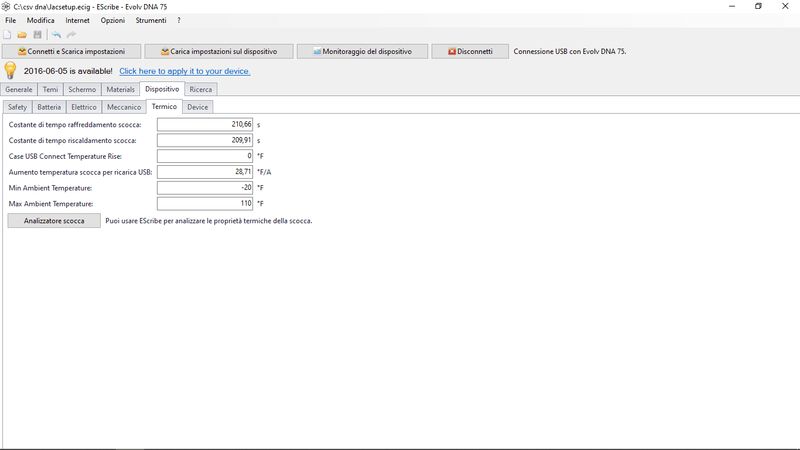Open the Strumenti menu
This screenshot has height=450, width=800.
click(x=151, y=20)
